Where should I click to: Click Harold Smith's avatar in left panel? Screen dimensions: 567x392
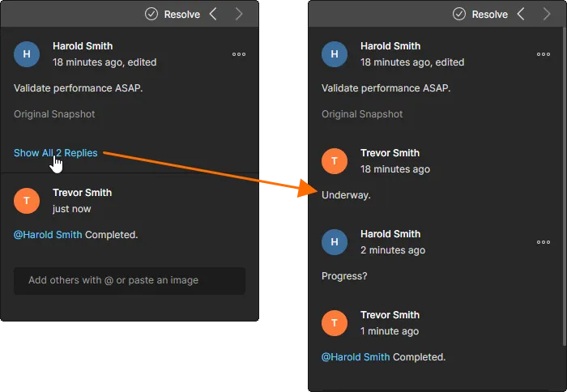click(27, 54)
